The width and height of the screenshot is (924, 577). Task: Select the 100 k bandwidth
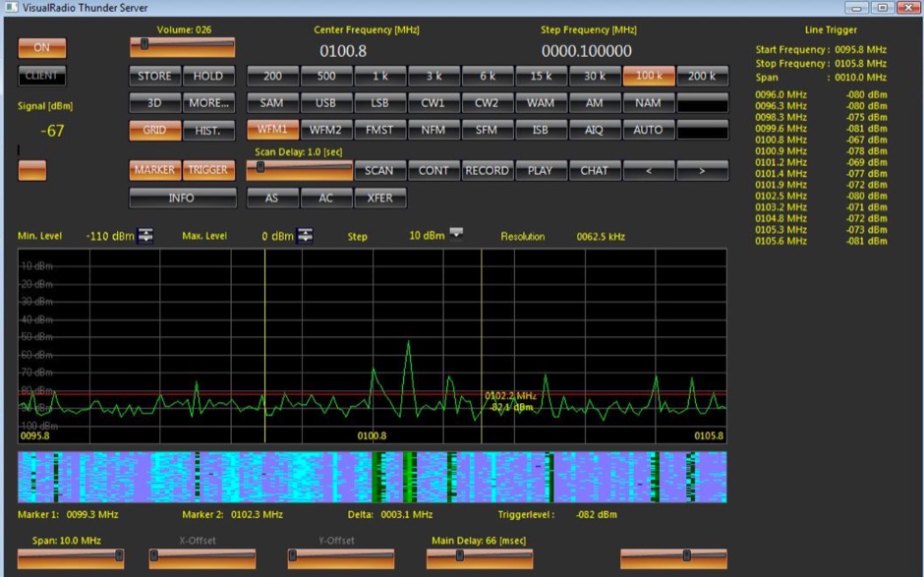click(649, 76)
